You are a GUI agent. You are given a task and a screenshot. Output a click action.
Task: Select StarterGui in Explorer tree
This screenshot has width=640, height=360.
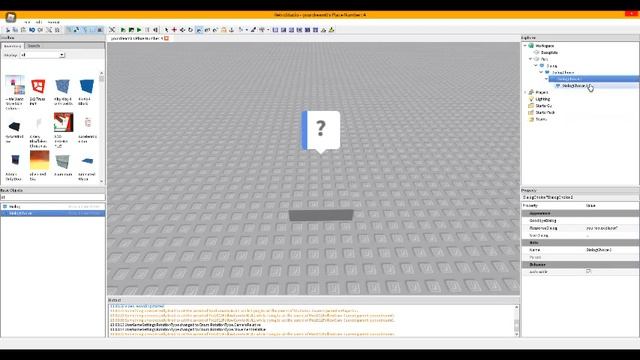tap(543, 106)
